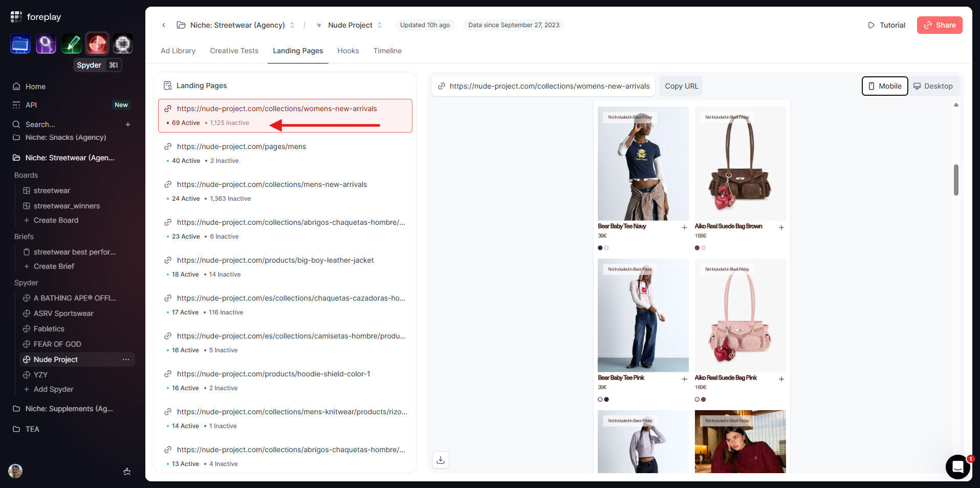Viewport: 980px width, 488px height.
Task: Open big-boy-leather-jacket landing page row
Action: point(285,267)
